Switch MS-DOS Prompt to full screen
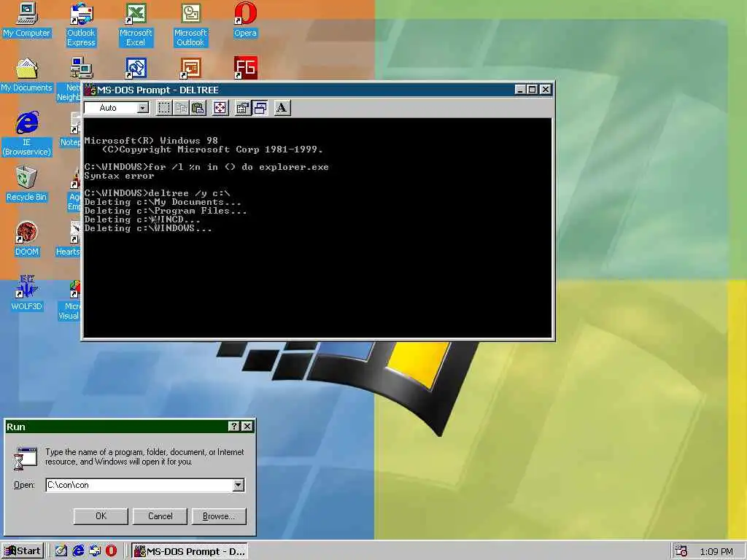This screenshot has height=560, width=747. tap(220, 108)
